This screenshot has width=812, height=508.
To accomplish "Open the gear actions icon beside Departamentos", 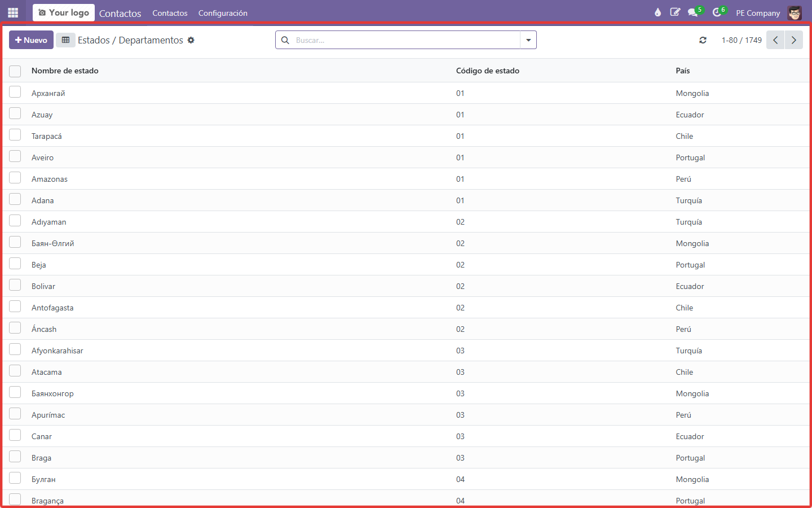I will pyautogui.click(x=191, y=40).
